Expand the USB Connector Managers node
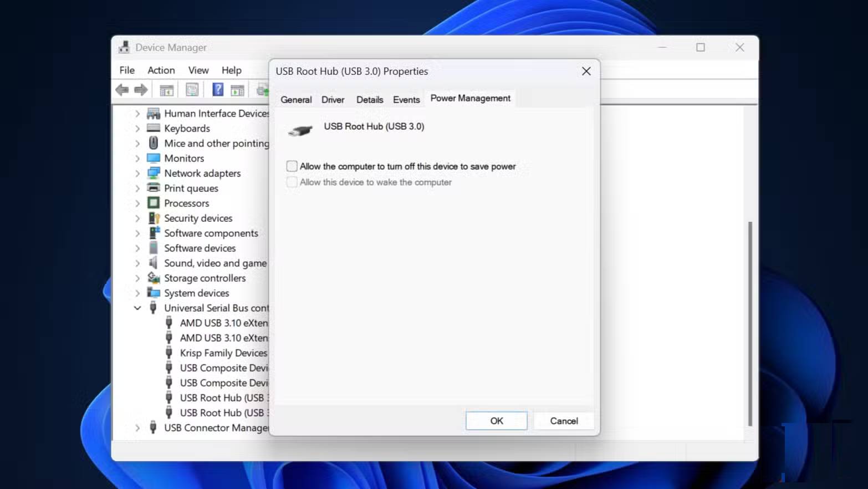 tap(137, 427)
